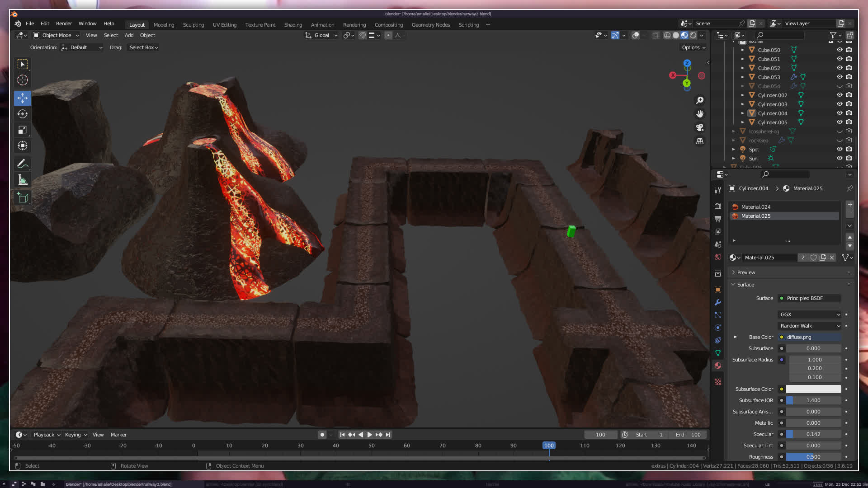Switch to the Shading workspace tab
The height and width of the screenshot is (488, 868).
click(293, 25)
